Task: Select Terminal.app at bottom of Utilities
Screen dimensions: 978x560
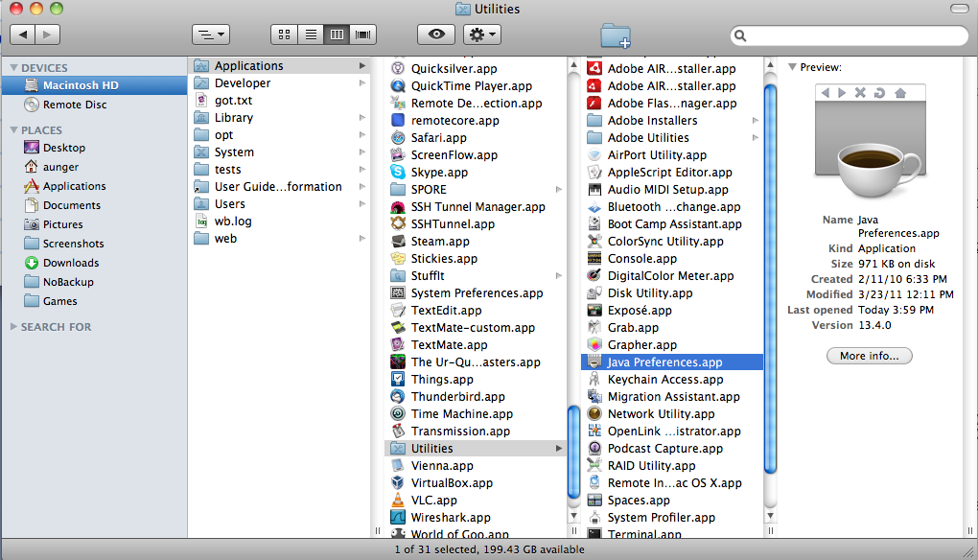Action: pos(672,534)
